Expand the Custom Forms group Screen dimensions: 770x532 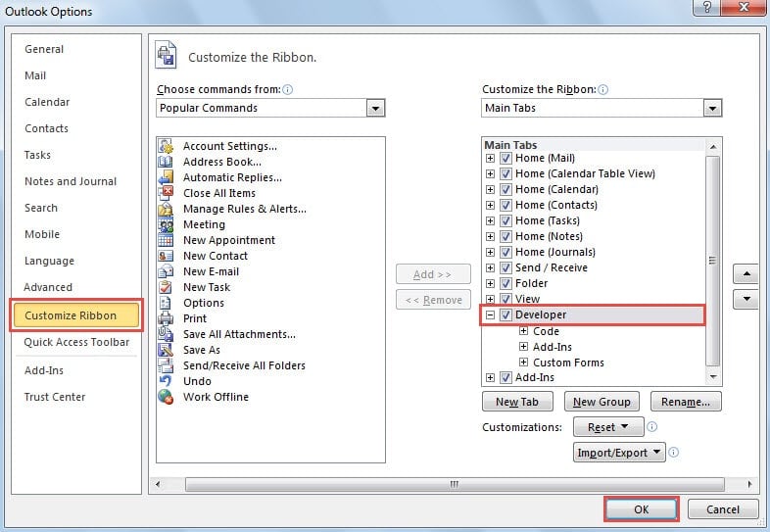(x=523, y=363)
